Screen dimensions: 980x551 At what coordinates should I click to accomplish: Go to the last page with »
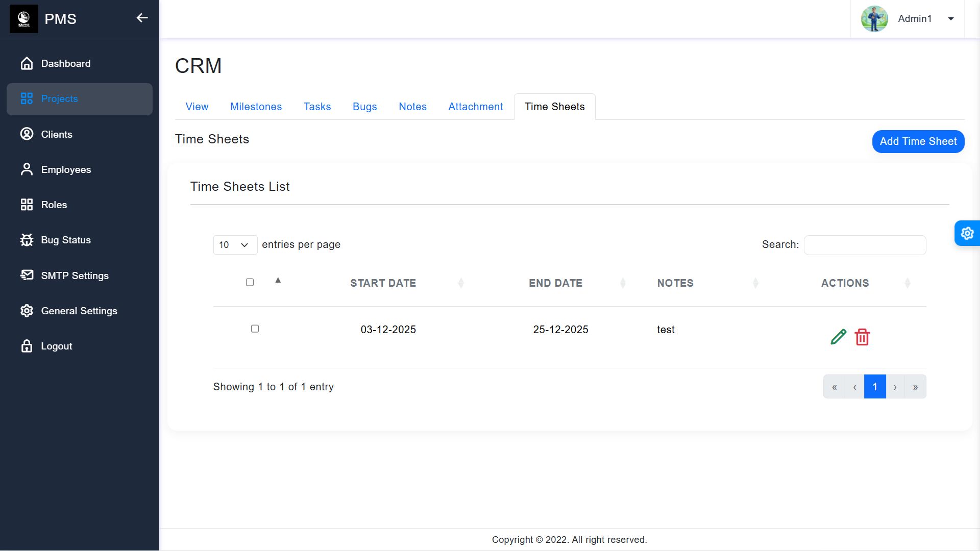[915, 387]
